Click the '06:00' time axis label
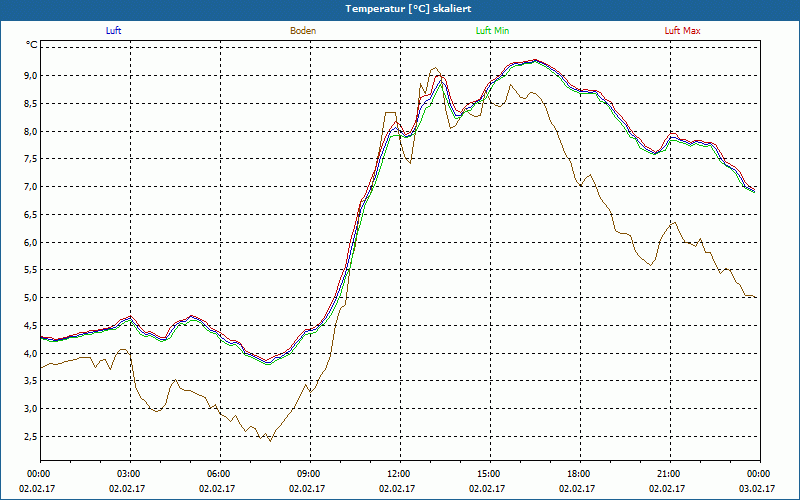800x500 pixels. tap(217, 474)
